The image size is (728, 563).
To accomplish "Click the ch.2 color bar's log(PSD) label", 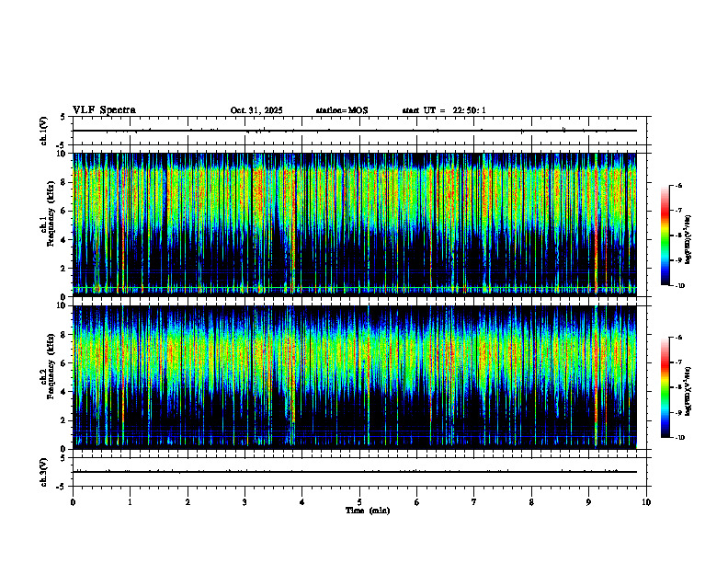I will click(688, 391).
